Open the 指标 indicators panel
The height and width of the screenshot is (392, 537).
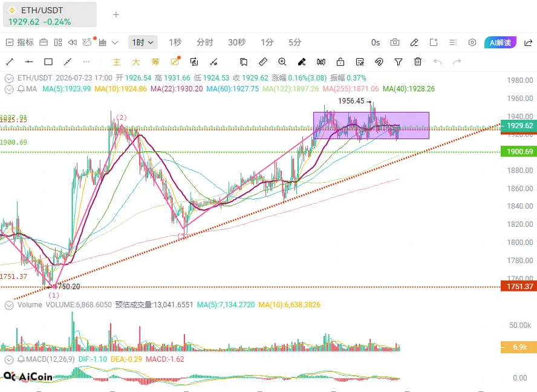20,42
